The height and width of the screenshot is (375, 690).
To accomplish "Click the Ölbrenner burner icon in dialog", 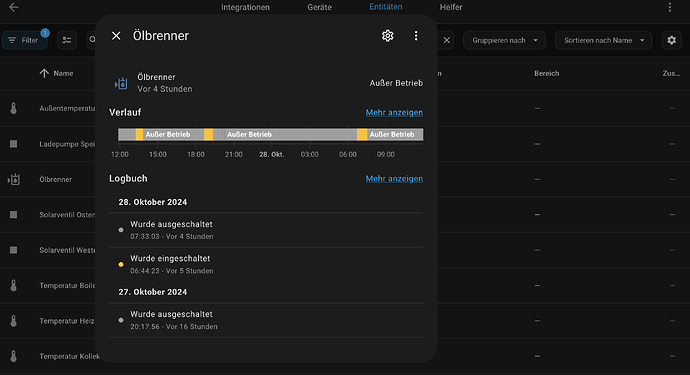I will (121, 83).
